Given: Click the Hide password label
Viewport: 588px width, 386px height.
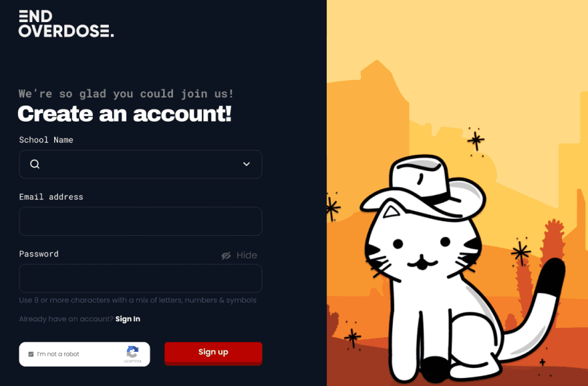Looking at the screenshot, I should (247, 255).
